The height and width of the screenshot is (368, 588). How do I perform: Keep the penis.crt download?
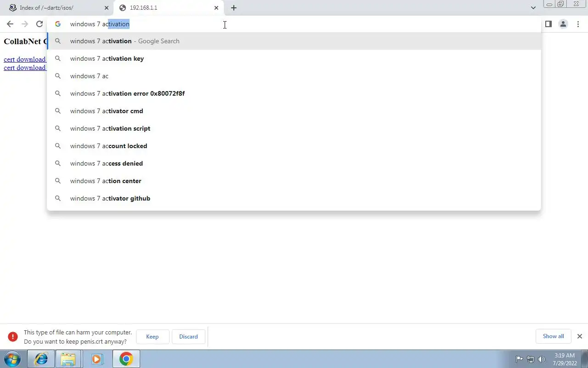pyautogui.click(x=152, y=337)
